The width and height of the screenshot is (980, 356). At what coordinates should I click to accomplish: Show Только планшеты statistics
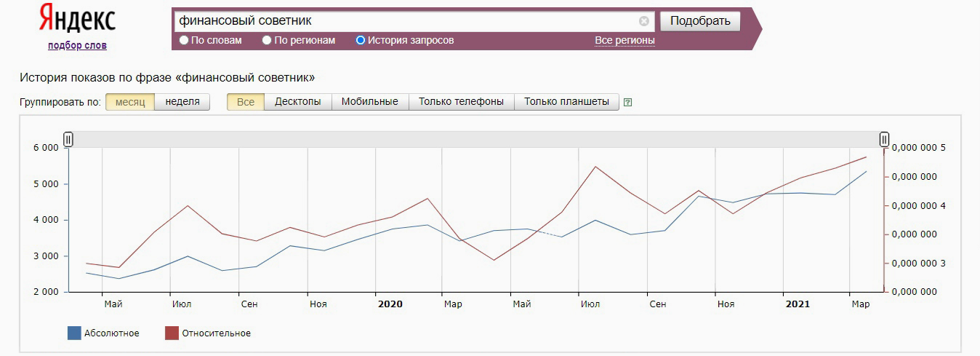pyautogui.click(x=566, y=102)
